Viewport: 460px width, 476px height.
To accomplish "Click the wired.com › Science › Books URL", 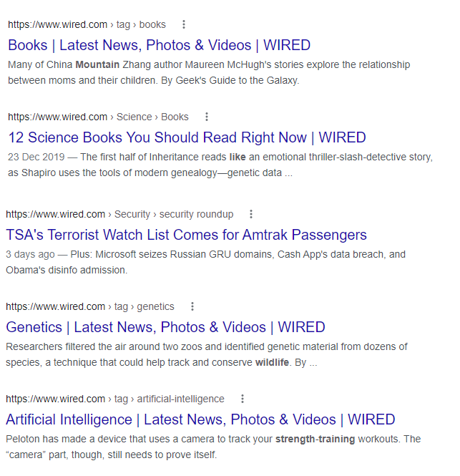I will point(98,117).
